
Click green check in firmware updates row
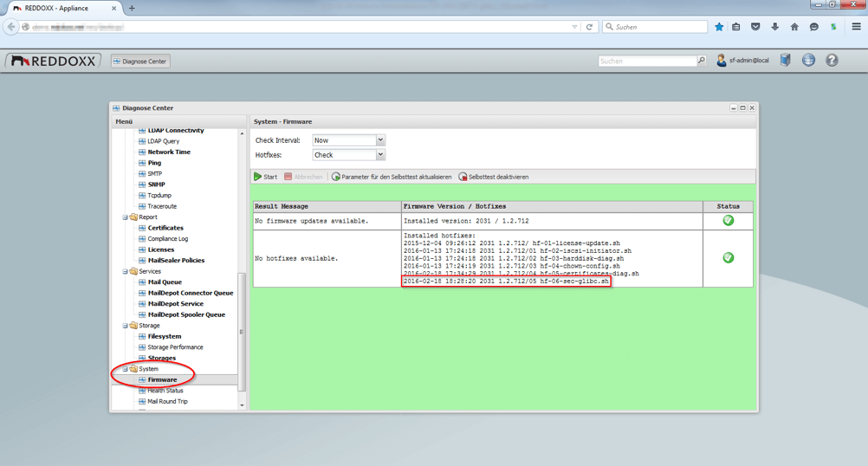tap(728, 220)
